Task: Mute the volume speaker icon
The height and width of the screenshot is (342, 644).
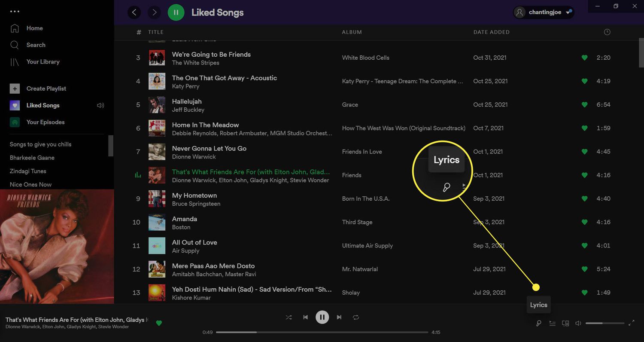Action: click(x=578, y=323)
